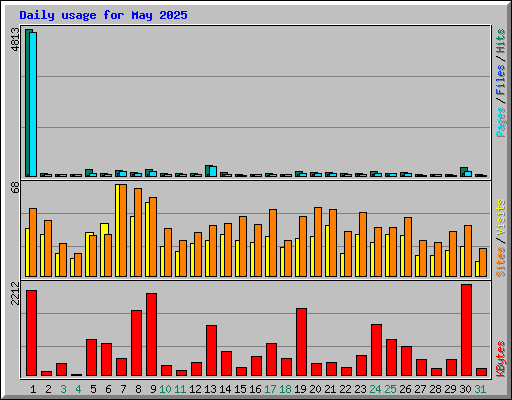Click the 2212 axis maximum label
The width and height of the screenshot is (512, 400).
pos(15,293)
